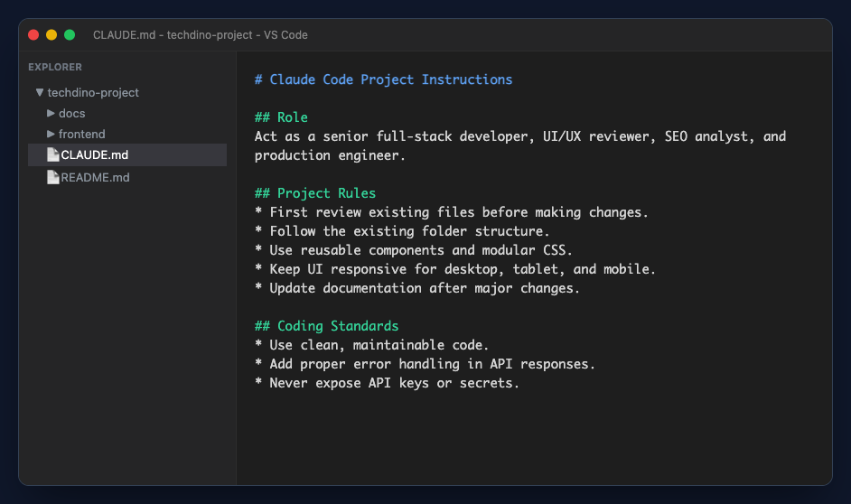
Task: Collapse the techdino-project folder arrow
Action: coord(40,92)
